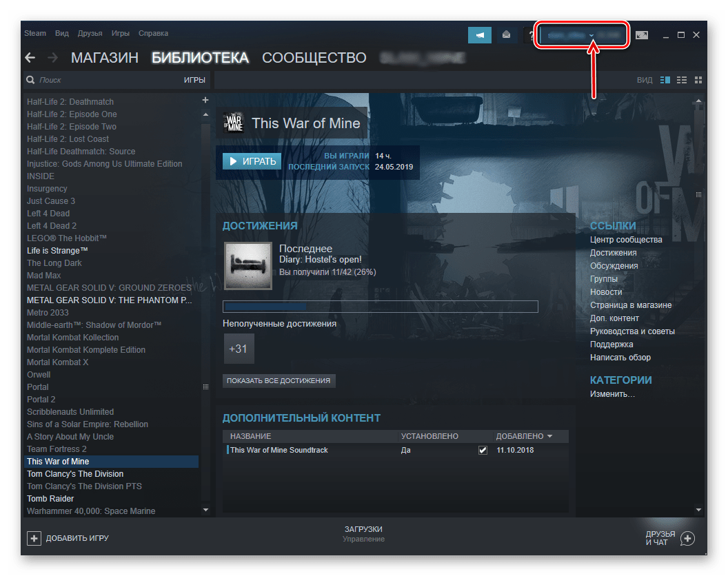Open the Центр сообщества link
This screenshot has width=728, height=576.
point(626,240)
